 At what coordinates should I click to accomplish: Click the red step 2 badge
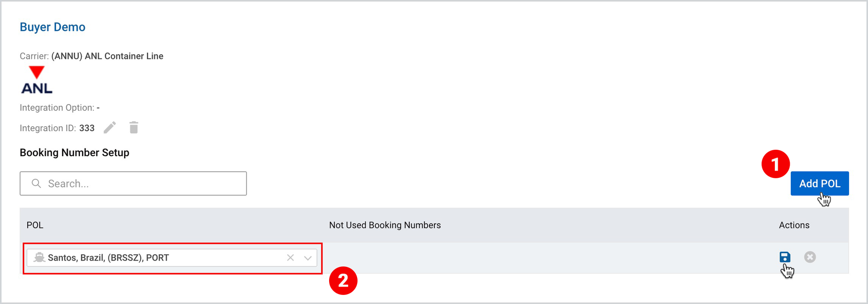pyautogui.click(x=343, y=280)
